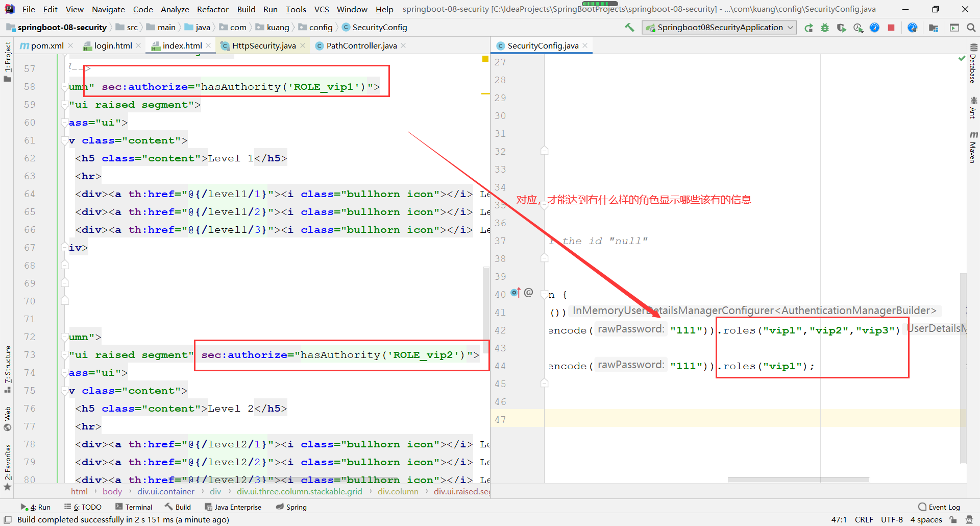Open the Spring tool window
Screen dimensions: 980x526
(x=291, y=507)
